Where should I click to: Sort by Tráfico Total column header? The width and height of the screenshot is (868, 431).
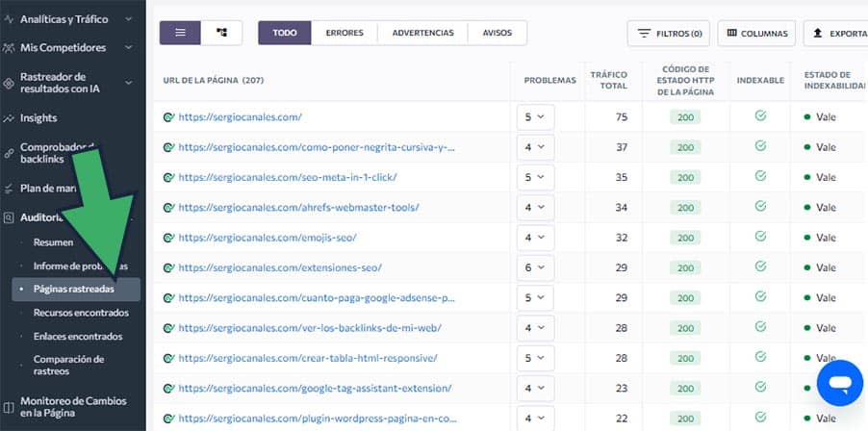click(x=608, y=79)
